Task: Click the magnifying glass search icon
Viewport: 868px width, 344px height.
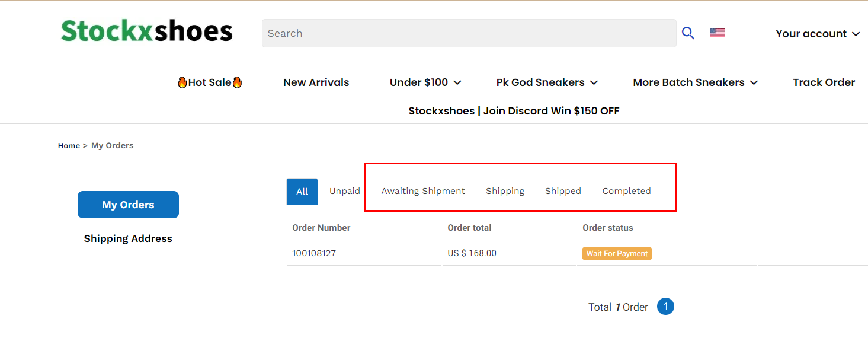Action: click(688, 33)
